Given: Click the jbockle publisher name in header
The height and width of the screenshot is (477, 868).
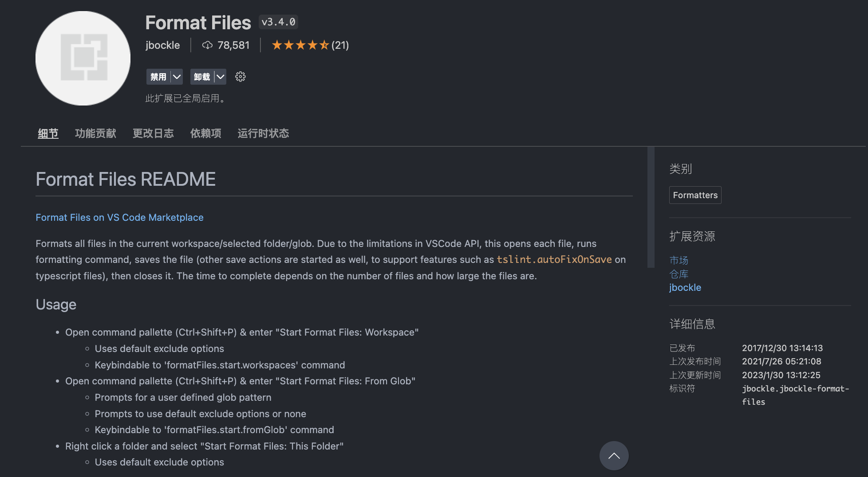Looking at the screenshot, I should pos(162,45).
